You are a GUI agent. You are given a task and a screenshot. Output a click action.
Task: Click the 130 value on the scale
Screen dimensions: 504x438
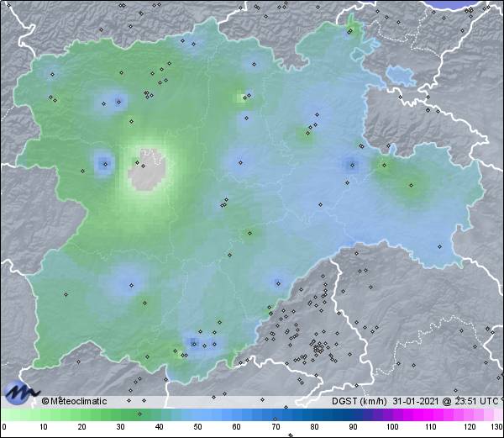[497, 427]
